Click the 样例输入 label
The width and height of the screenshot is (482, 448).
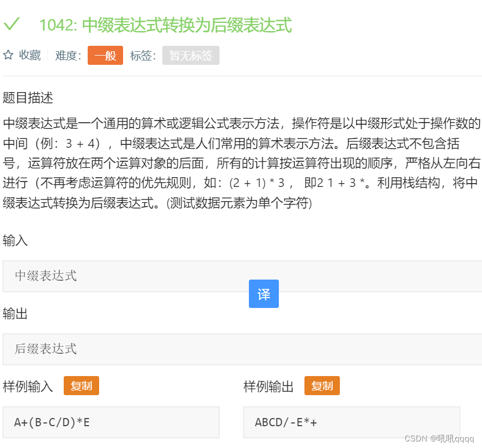click(x=28, y=386)
